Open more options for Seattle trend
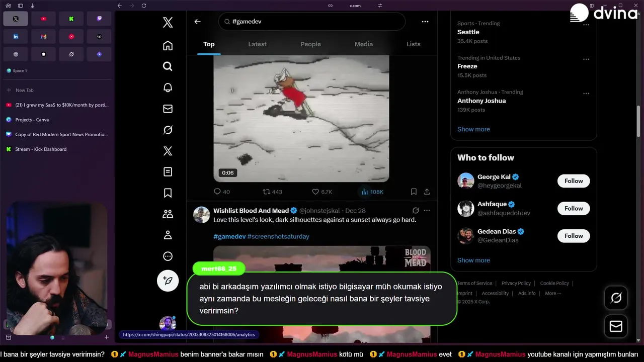644x362 pixels. coord(586,25)
